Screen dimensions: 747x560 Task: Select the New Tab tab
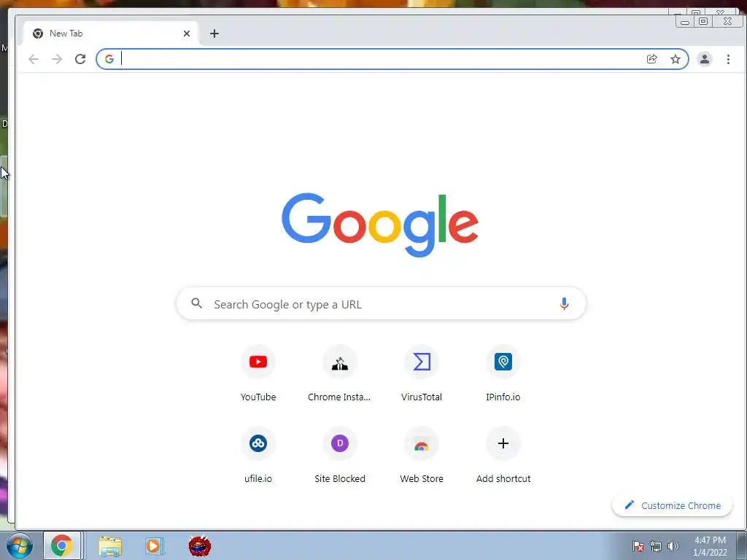111,34
